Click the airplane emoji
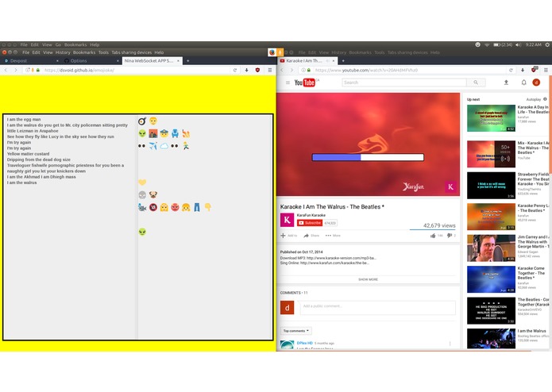Screen dimensions: 552x392 pos(152,146)
